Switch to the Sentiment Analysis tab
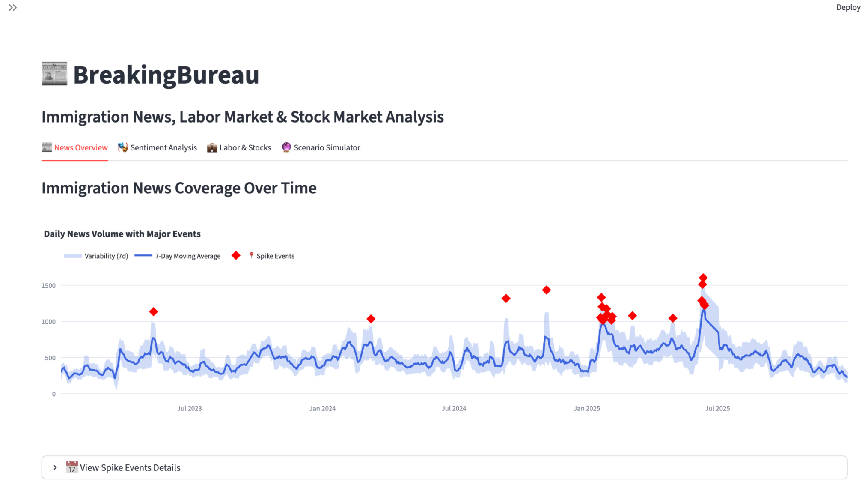Image resolution: width=868 pixels, height=488 pixels. pos(163,147)
